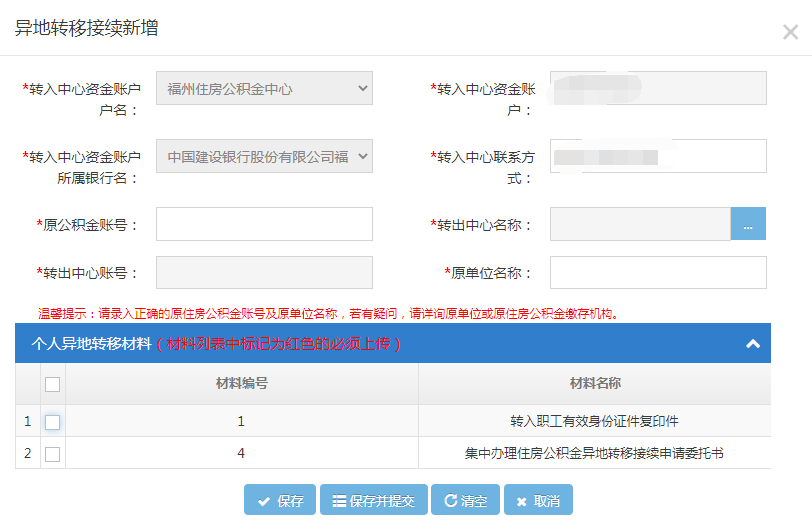This screenshot has height=530, width=812.
Task: Click material number 4 cell
Action: [241, 453]
